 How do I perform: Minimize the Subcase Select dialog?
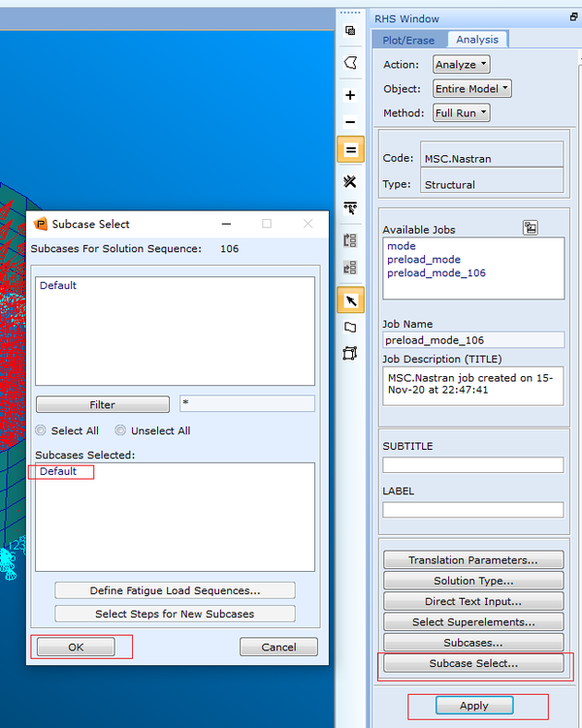pyautogui.click(x=226, y=224)
